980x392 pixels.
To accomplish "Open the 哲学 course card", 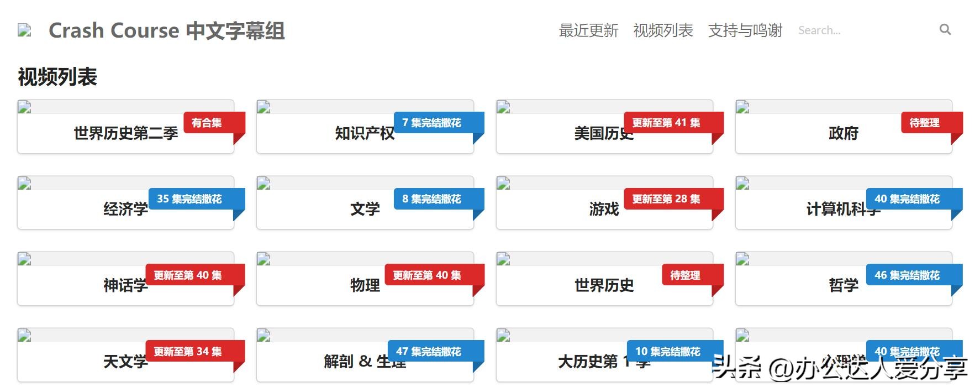I will coord(844,279).
